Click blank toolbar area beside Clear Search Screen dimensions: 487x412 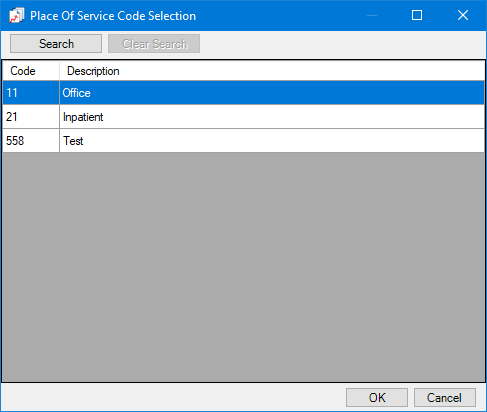pyautogui.click(x=342, y=44)
